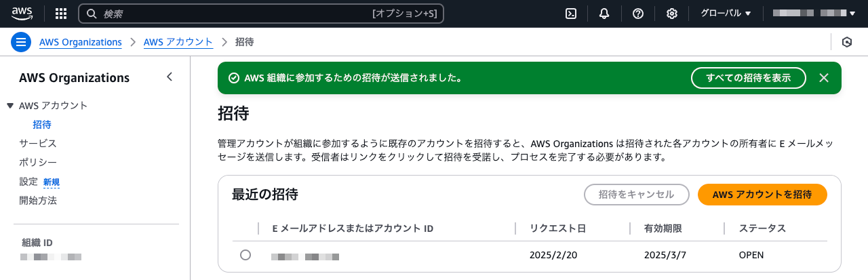Viewport: 868px width, 280px height.
Task: Dismiss the green success banner
Action: (x=824, y=78)
